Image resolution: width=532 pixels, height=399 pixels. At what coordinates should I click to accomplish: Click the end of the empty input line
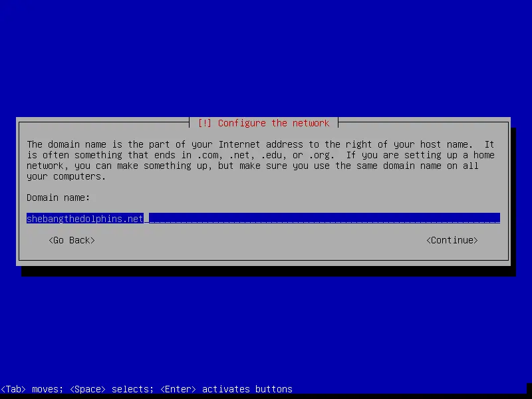tap(492, 218)
